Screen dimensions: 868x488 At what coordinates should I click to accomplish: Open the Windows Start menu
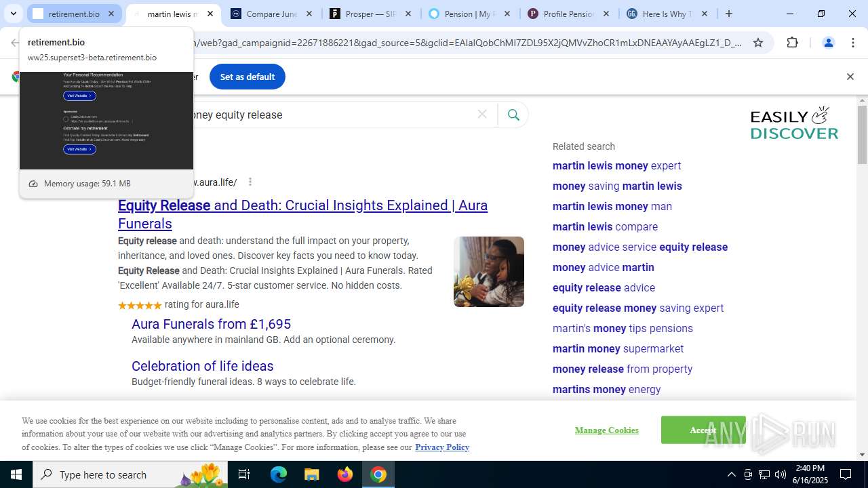(16, 474)
